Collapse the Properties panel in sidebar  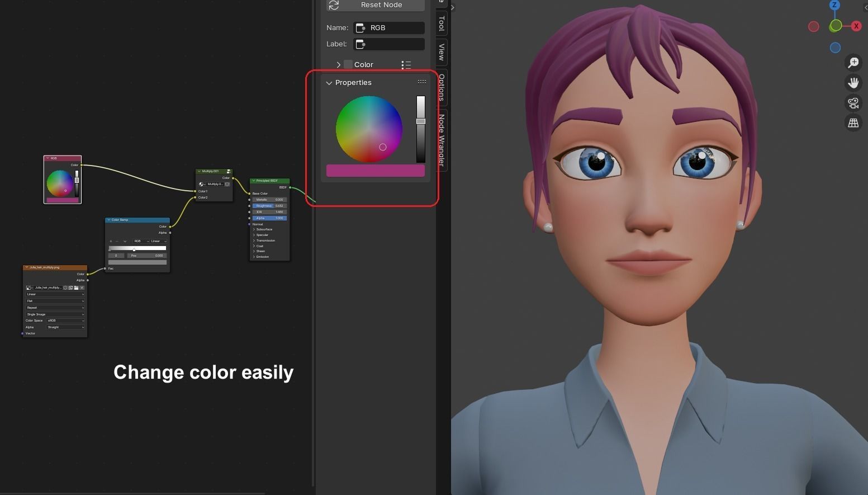[x=329, y=83]
